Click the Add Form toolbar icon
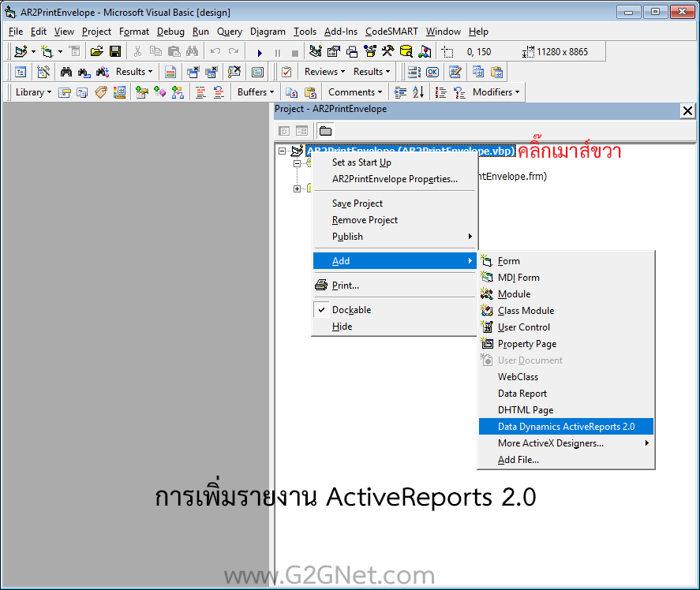 47,51
